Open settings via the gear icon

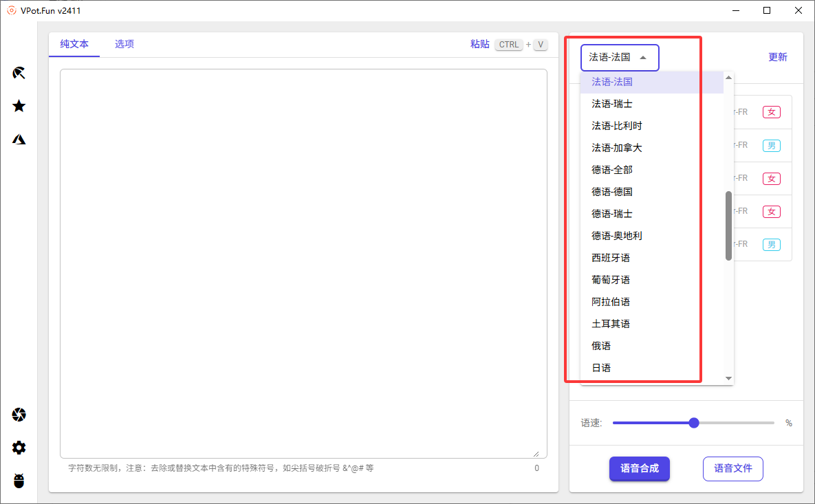point(19,448)
